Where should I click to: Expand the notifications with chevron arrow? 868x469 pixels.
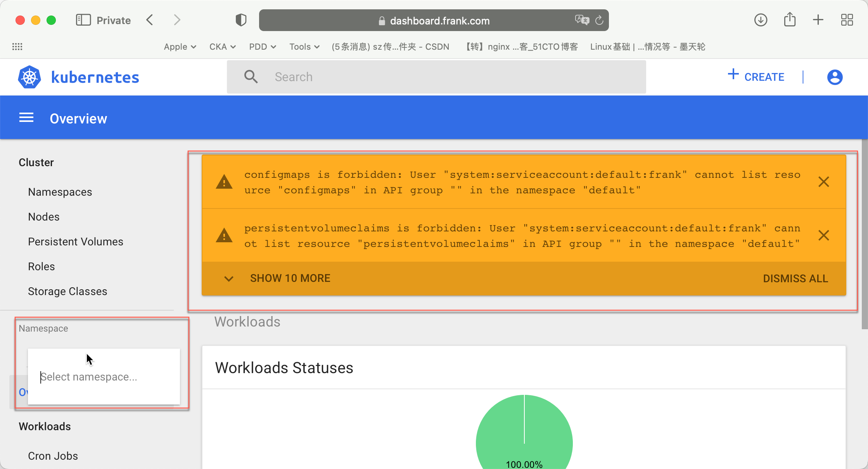click(x=229, y=278)
